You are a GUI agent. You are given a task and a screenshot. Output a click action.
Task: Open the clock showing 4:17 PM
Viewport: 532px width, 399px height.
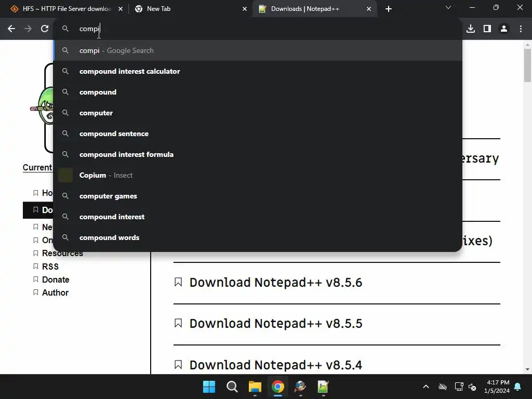pos(497,387)
